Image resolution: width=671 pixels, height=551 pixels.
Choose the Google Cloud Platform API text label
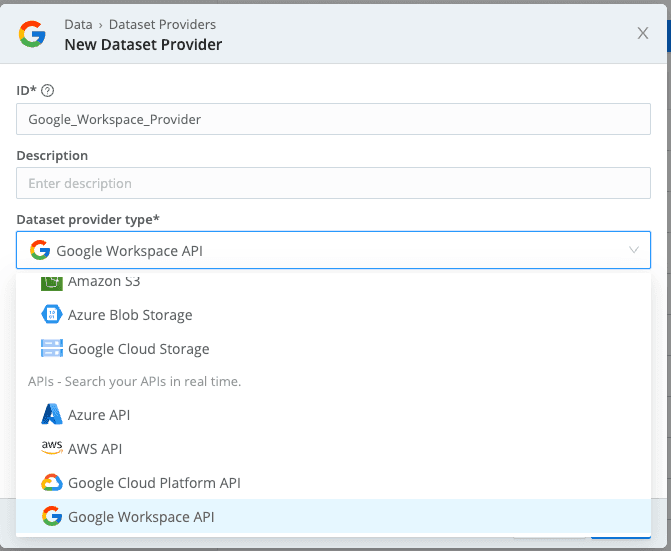tap(154, 483)
